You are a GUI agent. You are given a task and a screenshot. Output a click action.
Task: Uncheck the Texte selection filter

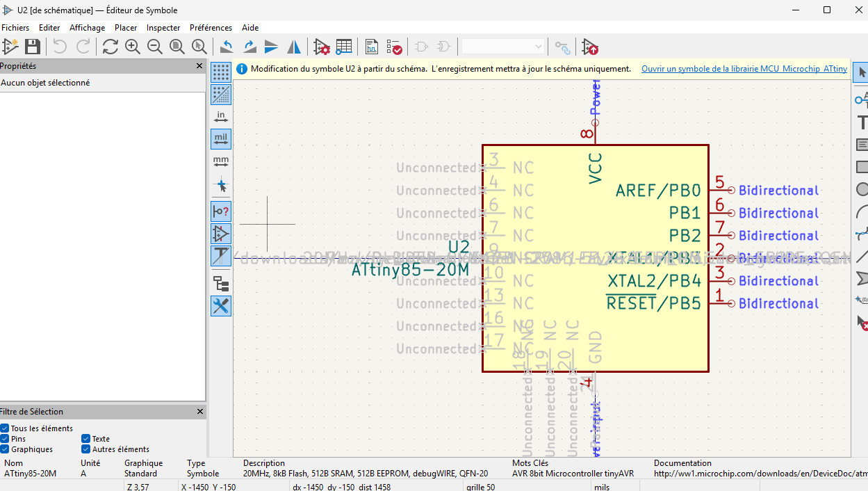(86, 439)
